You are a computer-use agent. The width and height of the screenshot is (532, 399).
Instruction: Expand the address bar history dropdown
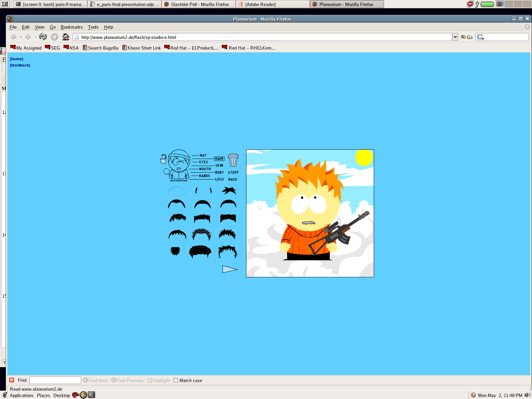click(455, 37)
